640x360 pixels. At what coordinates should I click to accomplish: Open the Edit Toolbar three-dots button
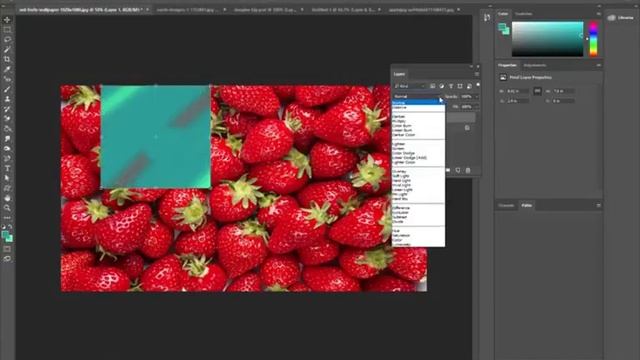coord(7,218)
